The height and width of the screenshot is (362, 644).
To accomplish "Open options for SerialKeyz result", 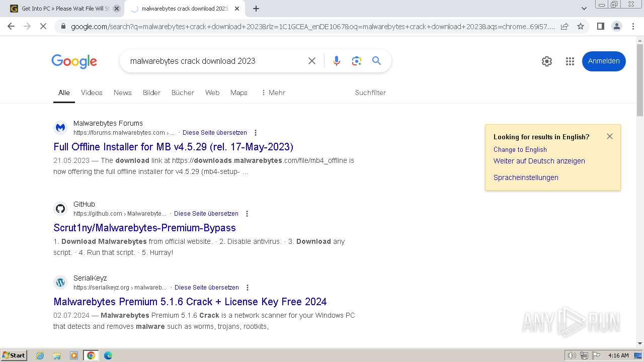I will 248,288.
